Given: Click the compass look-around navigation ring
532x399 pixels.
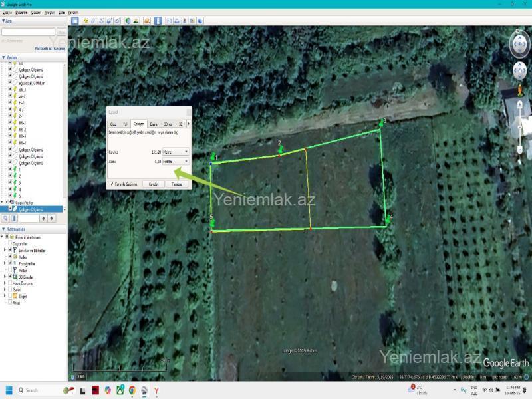Looking at the screenshot, I should (x=519, y=44).
